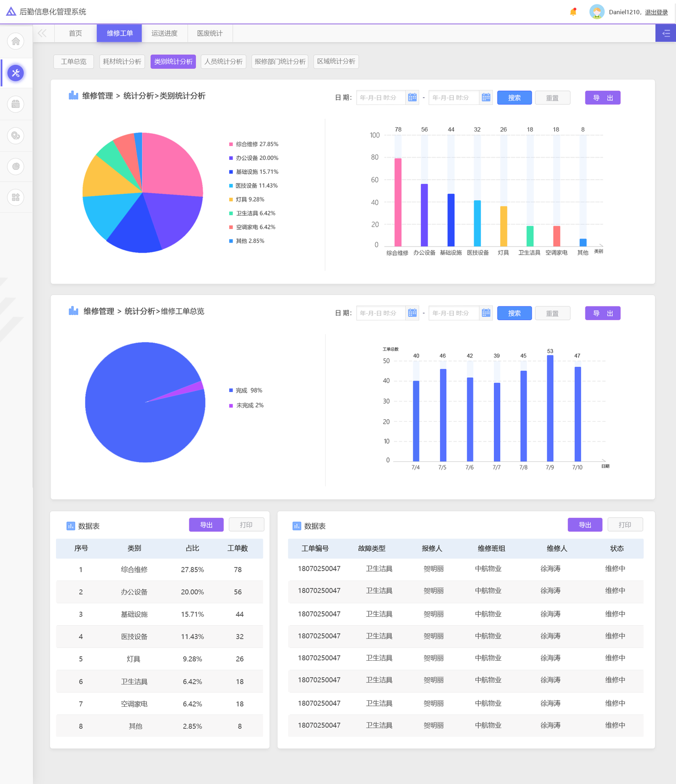The height and width of the screenshot is (784, 676).
Task: Click 办公设备 20.00% legend swatch
Action: coord(231,158)
